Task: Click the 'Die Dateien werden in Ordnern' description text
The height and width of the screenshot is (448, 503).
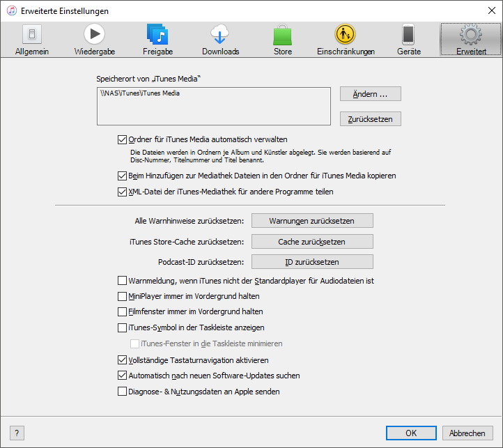Action: tap(261, 156)
